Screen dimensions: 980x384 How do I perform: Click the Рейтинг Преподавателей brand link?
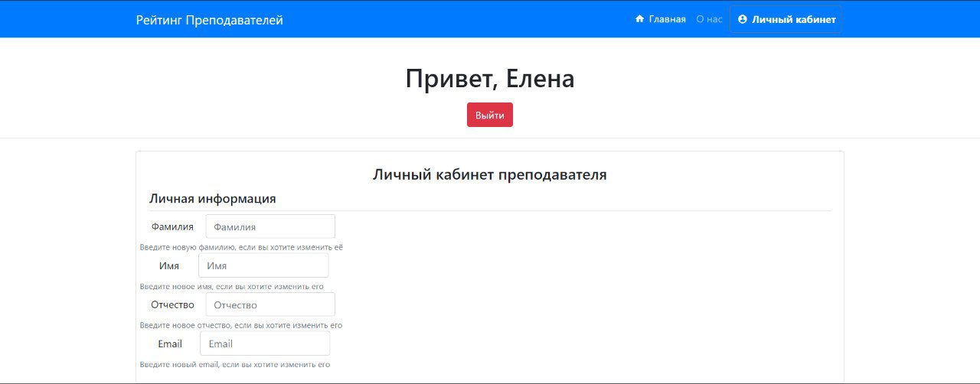pos(209,20)
